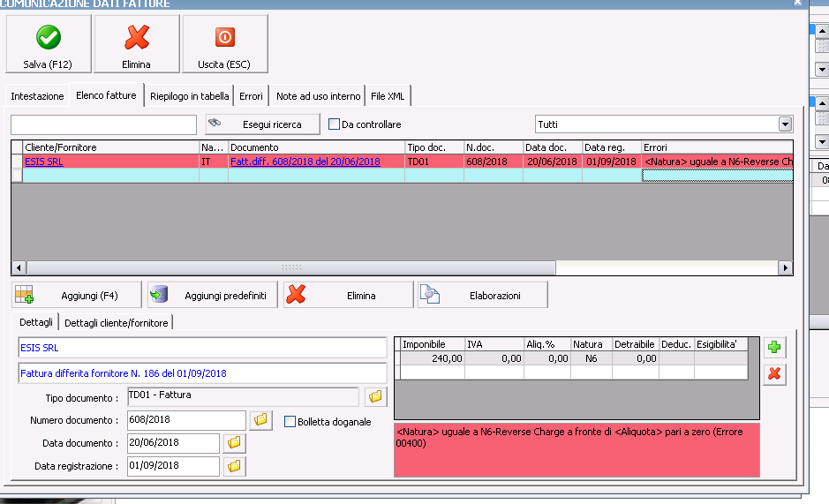Click the ESIS SRL details link field

(x=202, y=348)
